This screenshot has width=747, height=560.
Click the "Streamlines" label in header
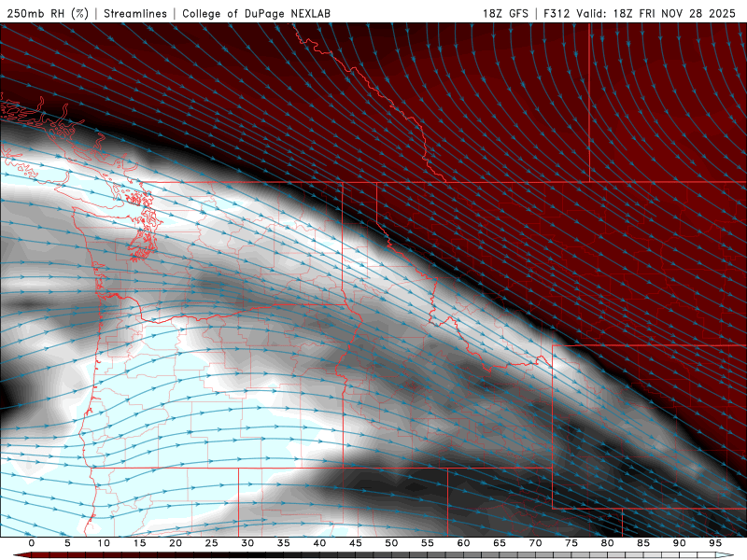pos(135,13)
